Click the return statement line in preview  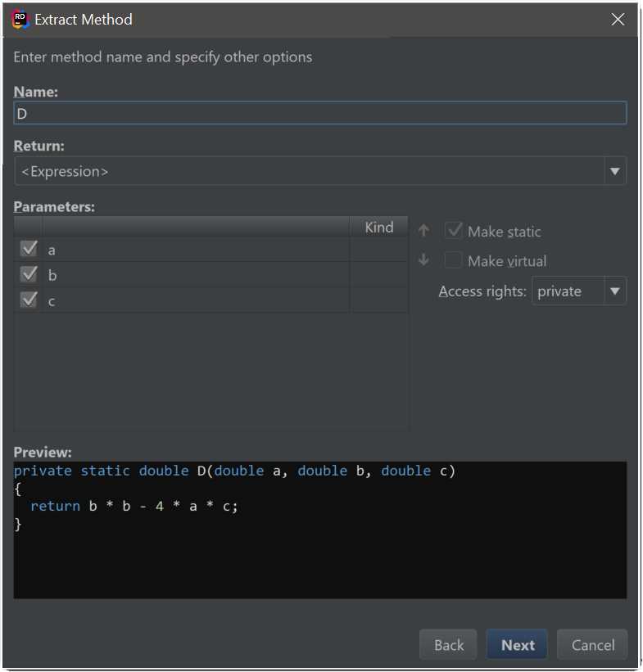(x=134, y=506)
